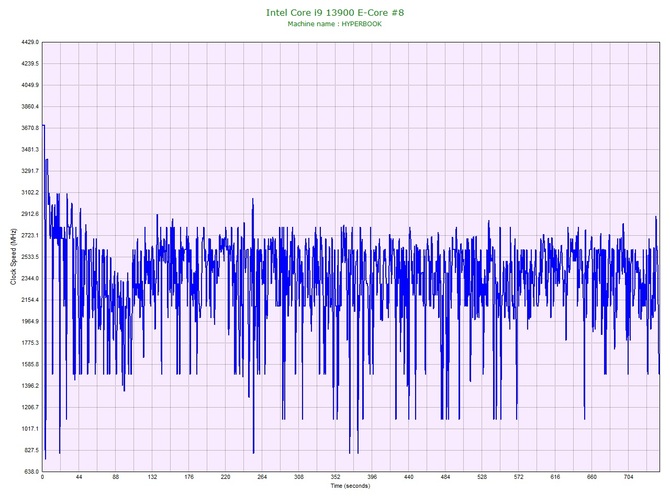The width and height of the screenshot is (670, 503).
Task: Click the 704 time axis tick label
Action: coord(629,477)
